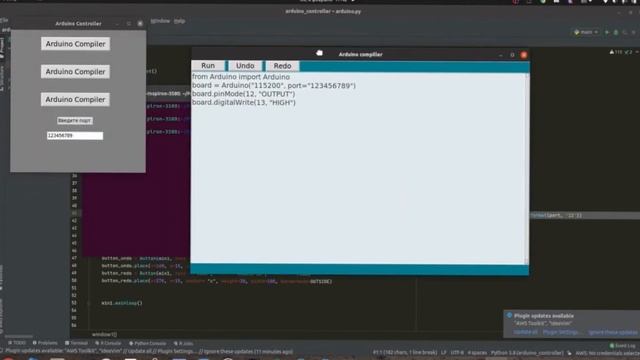Click the second Arduino Compiler button
The image size is (640, 360).
point(76,71)
